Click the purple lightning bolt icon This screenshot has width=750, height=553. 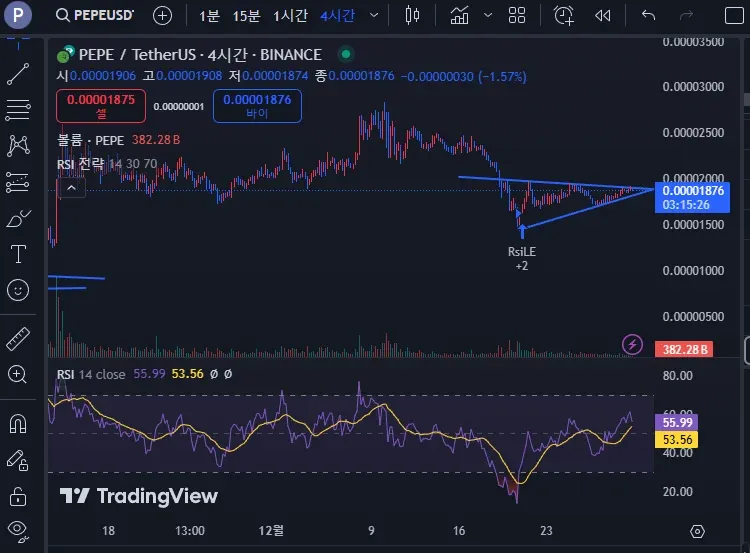(632, 344)
